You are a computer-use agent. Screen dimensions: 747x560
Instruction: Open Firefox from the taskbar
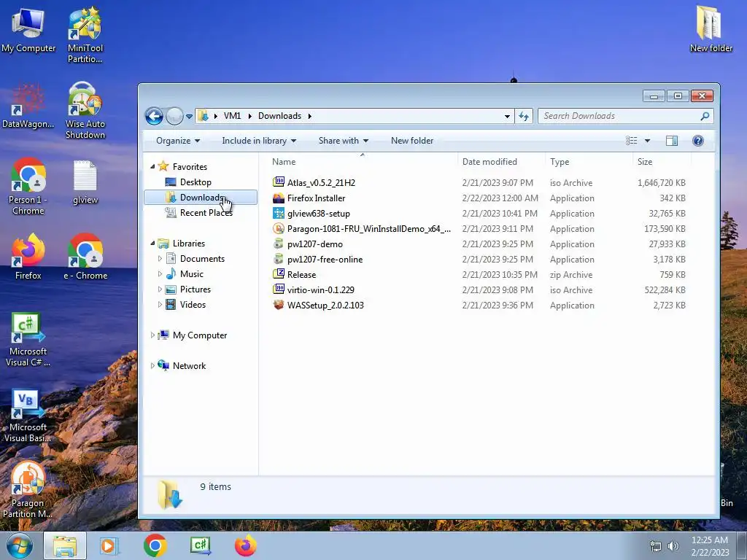pyautogui.click(x=246, y=545)
